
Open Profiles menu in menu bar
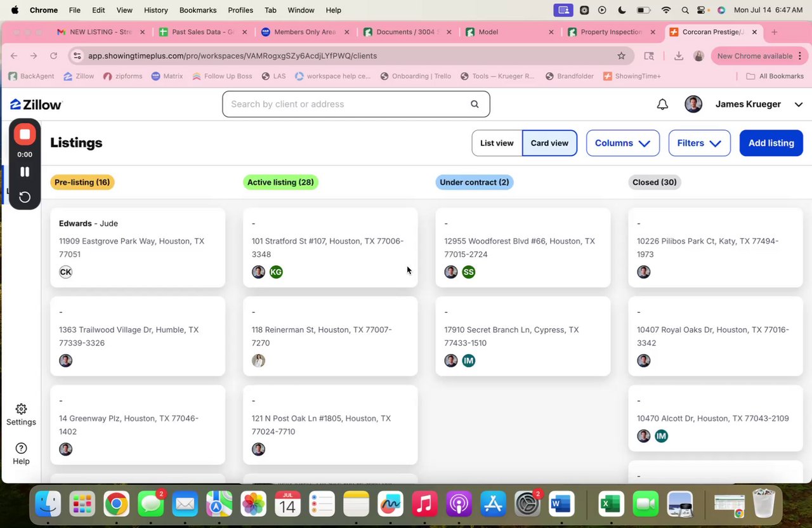[240, 10]
